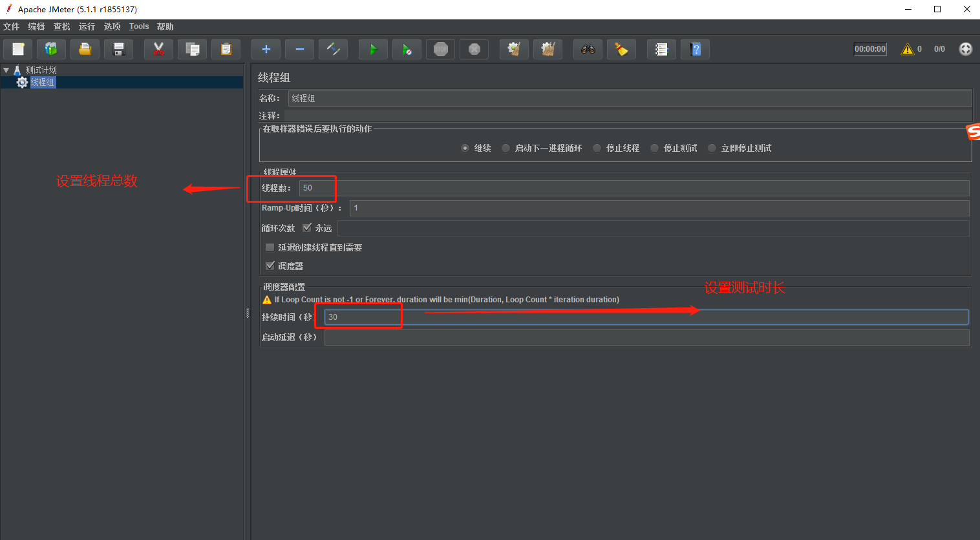This screenshot has height=540, width=980.
Task: Click the 线程数 field showing 50
Action: tap(634, 188)
